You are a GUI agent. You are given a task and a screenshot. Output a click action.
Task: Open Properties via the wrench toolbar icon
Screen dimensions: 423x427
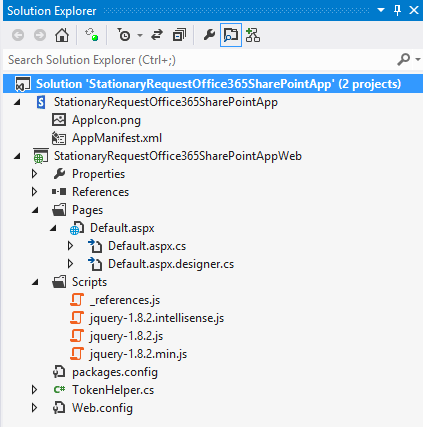(x=209, y=35)
